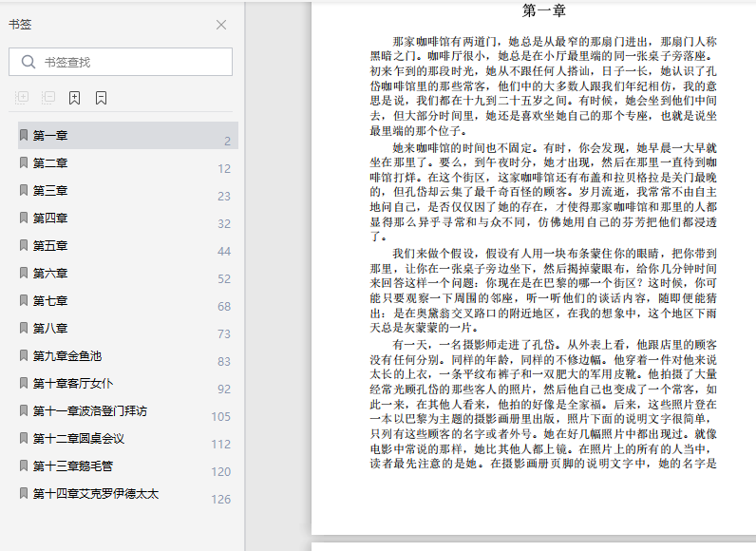Viewport: 756px width, 551px height.
Task: Expand all bookmarks icon
Action: [x=22, y=98]
